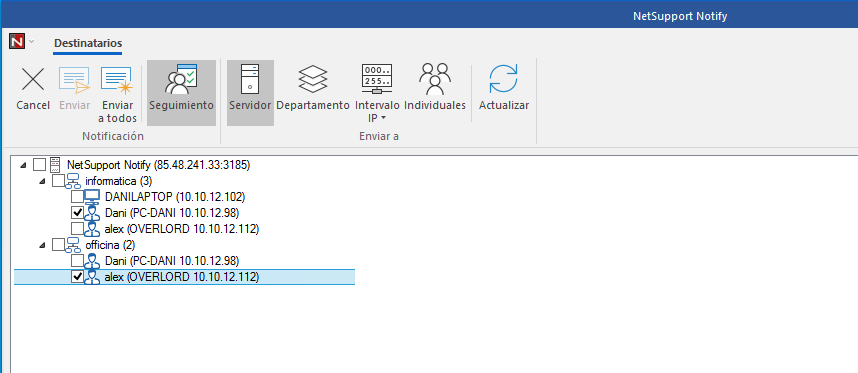This screenshot has width=858, height=373.
Task: Select 'Dani (PC-DANI 10.10.12.98)' text under officina
Action: point(172,261)
